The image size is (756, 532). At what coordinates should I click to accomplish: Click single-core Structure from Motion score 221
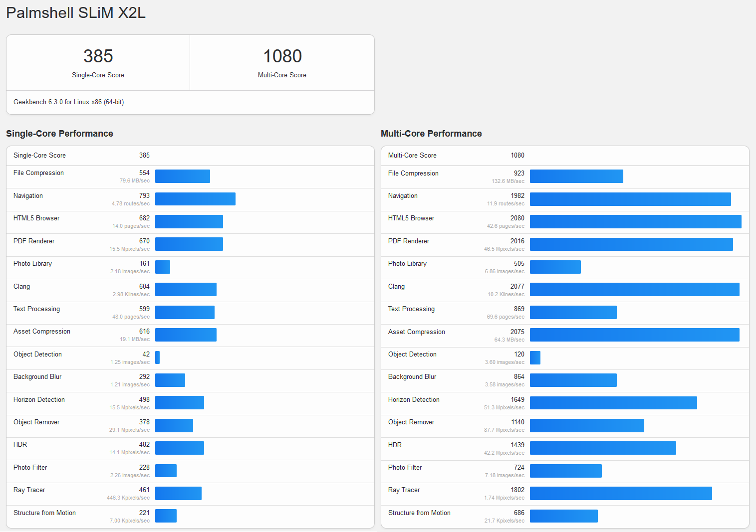pos(144,513)
